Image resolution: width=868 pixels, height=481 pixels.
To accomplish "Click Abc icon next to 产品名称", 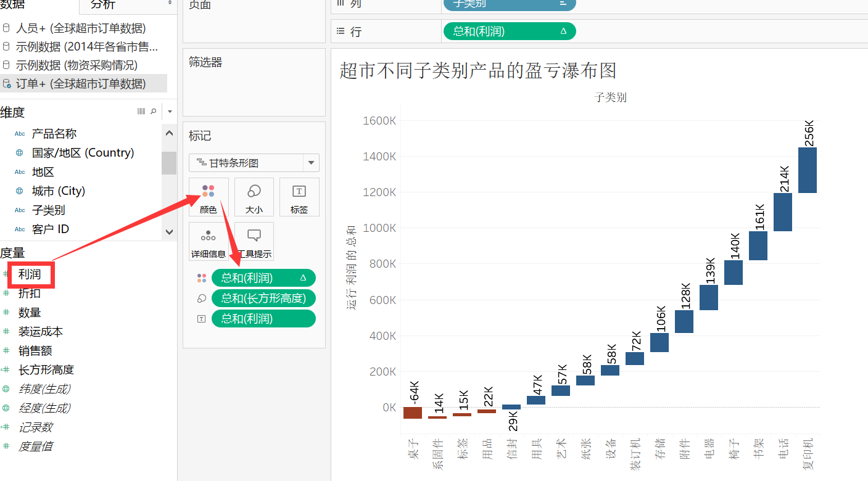I will click(x=20, y=134).
